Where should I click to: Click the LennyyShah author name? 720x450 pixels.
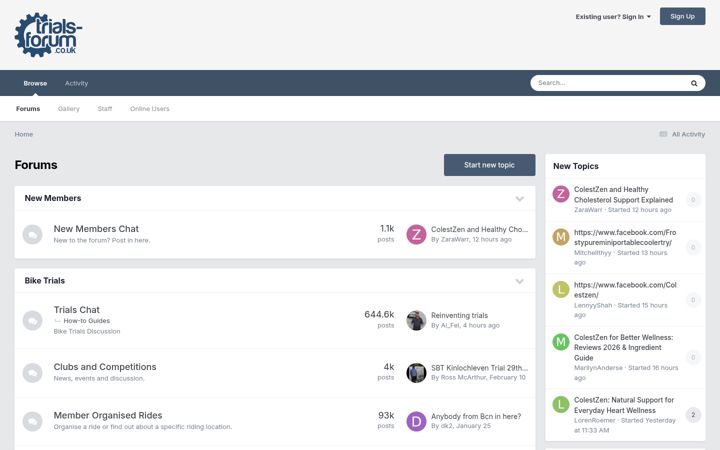pyautogui.click(x=593, y=305)
